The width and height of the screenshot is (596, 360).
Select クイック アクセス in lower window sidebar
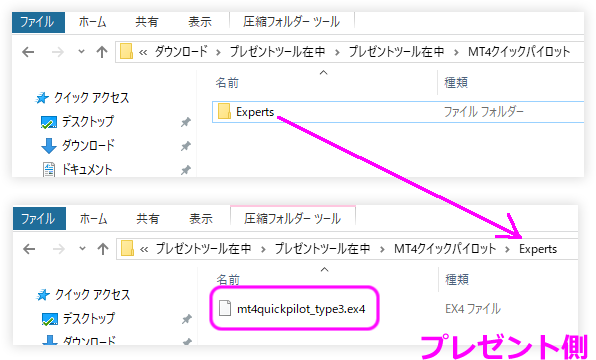92,295
